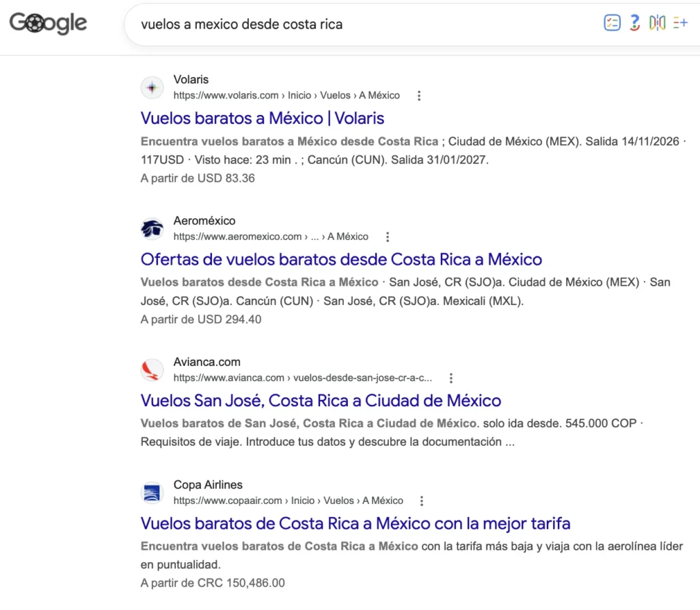The width and height of the screenshot is (700, 610).
Task: Click 'solo ida desde. 545.000 COP' text
Action: [x=560, y=423]
